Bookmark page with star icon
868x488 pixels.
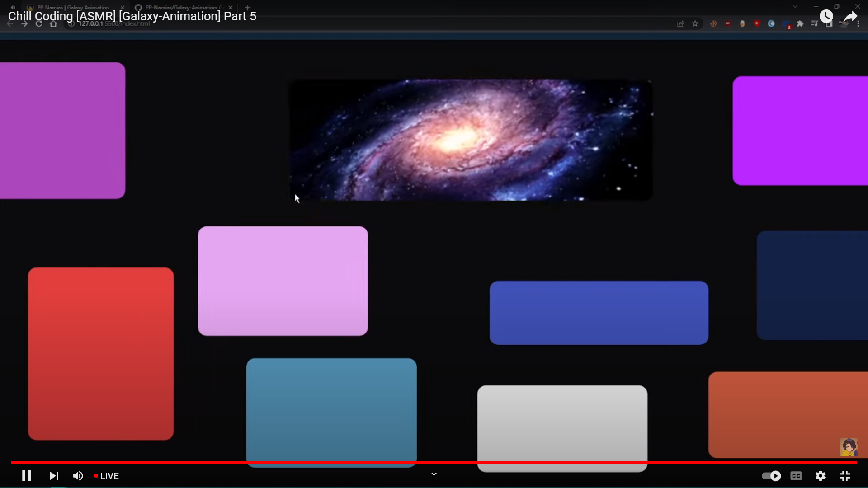point(695,24)
